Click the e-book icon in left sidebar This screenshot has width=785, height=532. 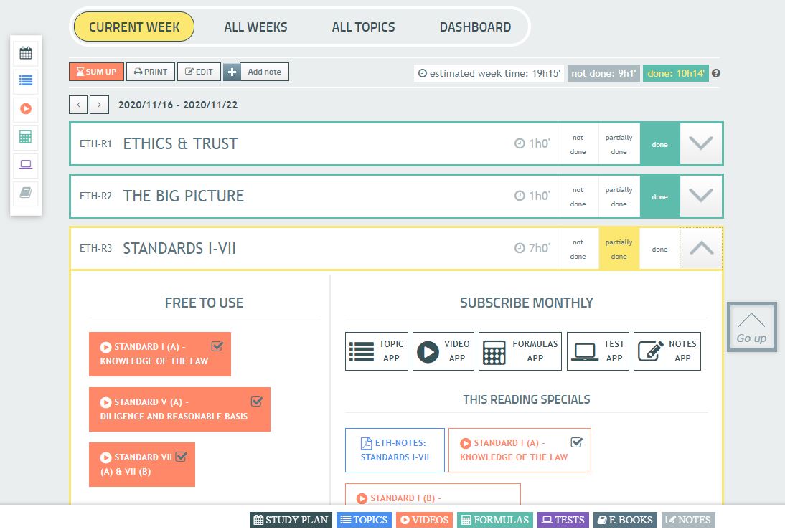coord(26,193)
